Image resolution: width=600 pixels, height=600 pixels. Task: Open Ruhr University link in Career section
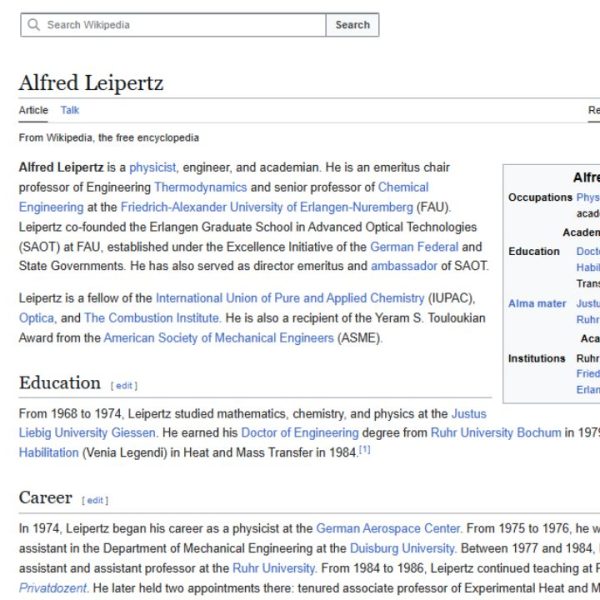point(274,569)
